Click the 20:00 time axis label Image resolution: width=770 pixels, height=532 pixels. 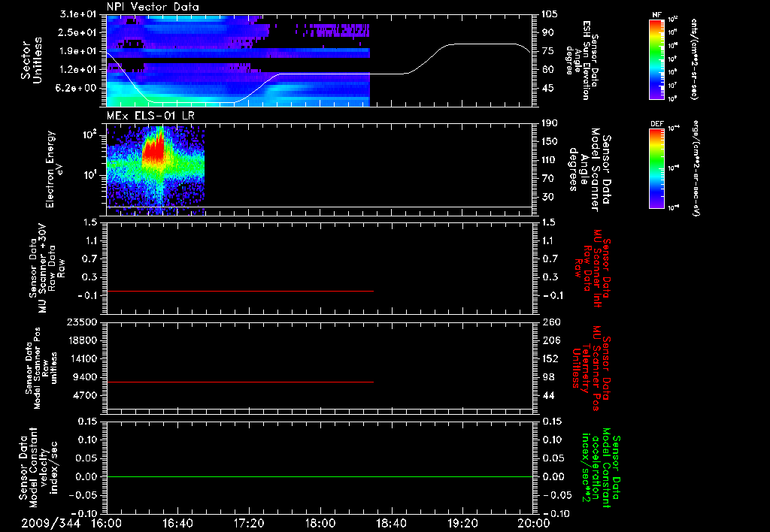tap(533, 523)
